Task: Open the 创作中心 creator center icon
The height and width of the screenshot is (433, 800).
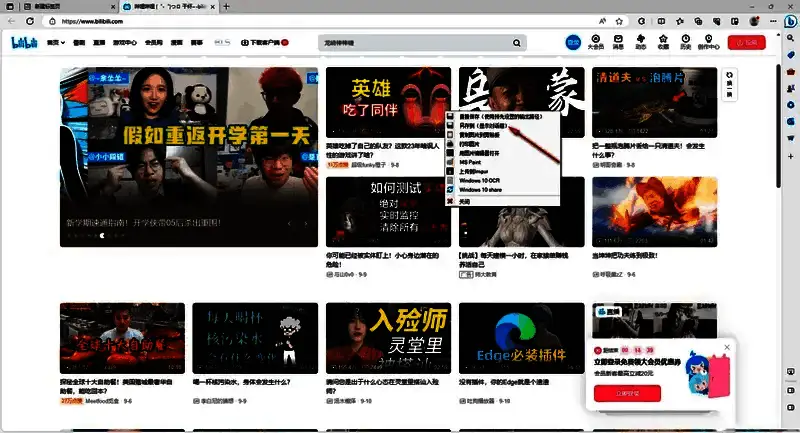Action: tap(708, 43)
